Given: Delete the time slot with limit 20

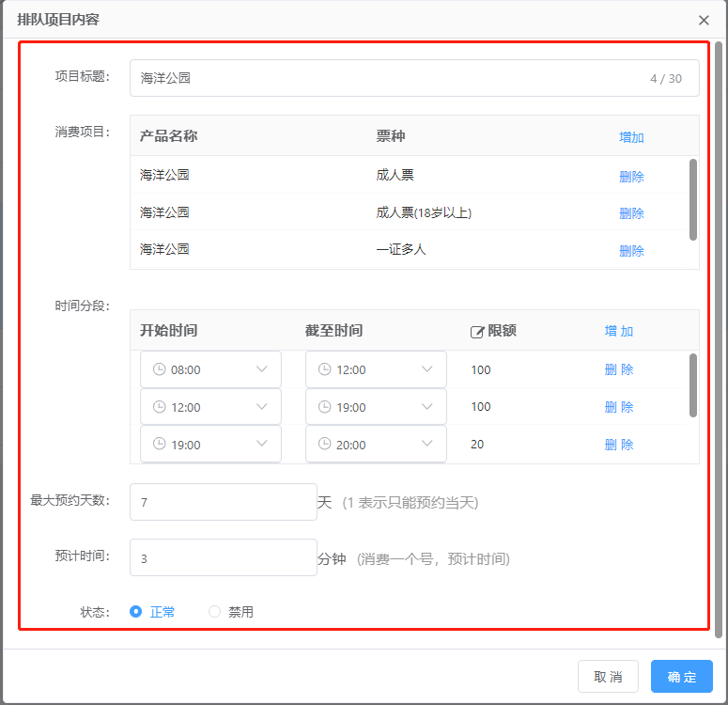Looking at the screenshot, I should coord(619,445).
